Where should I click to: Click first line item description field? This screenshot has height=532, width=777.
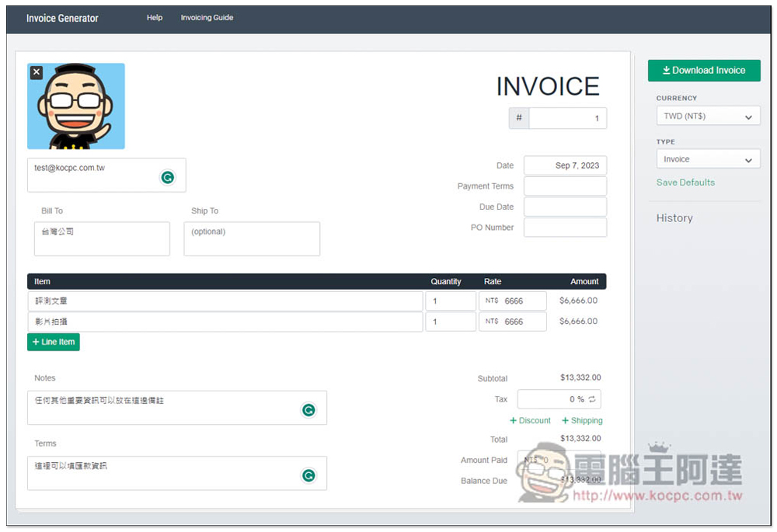pyautogui.click(x=225, y=301)
